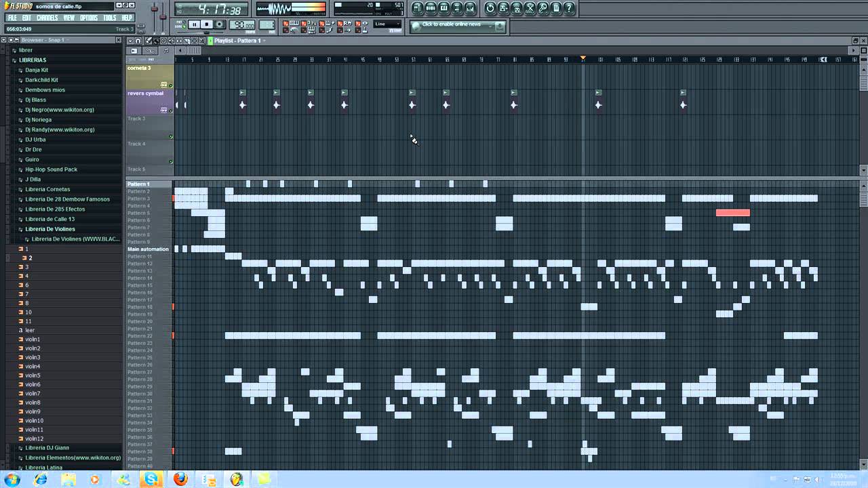868x488 pixels.
Task: Show the mixer window icon
Action: coord(469,8)
